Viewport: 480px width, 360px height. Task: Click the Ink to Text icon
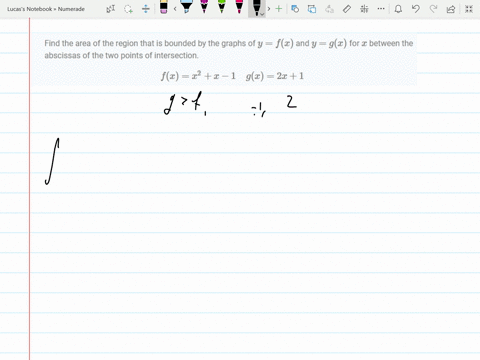coord(329,9)
